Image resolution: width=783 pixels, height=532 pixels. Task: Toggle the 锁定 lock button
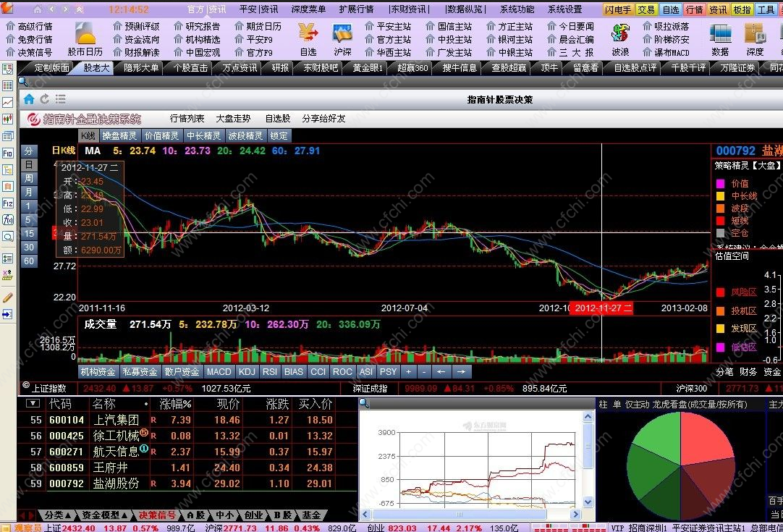[x=279, y=136]
